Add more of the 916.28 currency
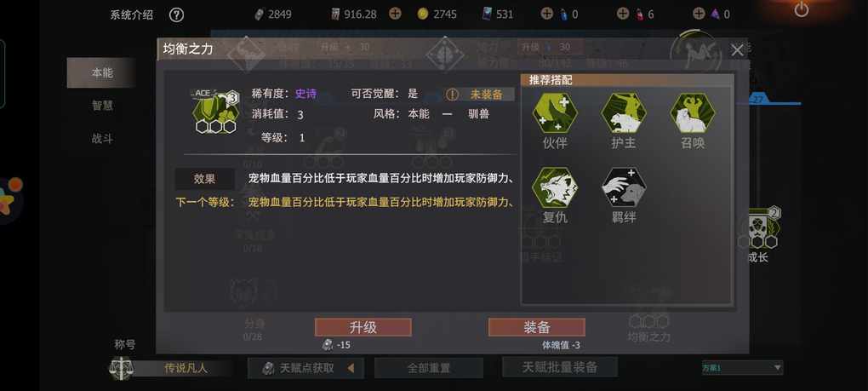 pyautogui.click(x=395, y=14)
